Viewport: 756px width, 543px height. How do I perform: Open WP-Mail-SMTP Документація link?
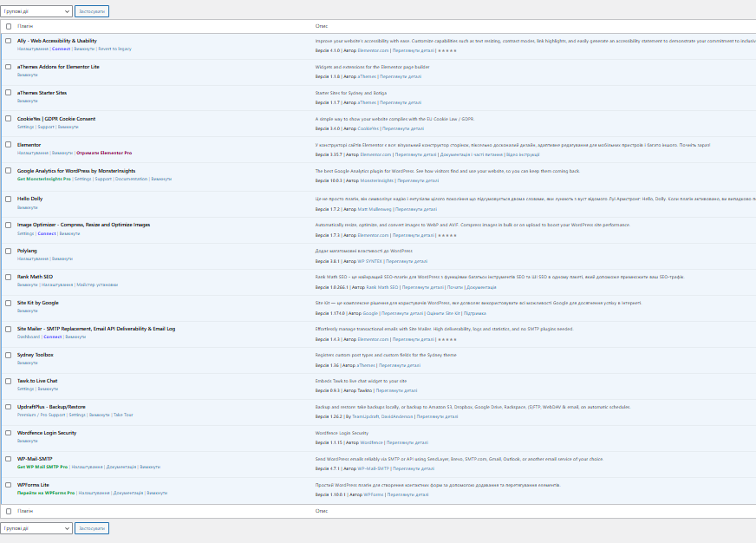point(121,467)
